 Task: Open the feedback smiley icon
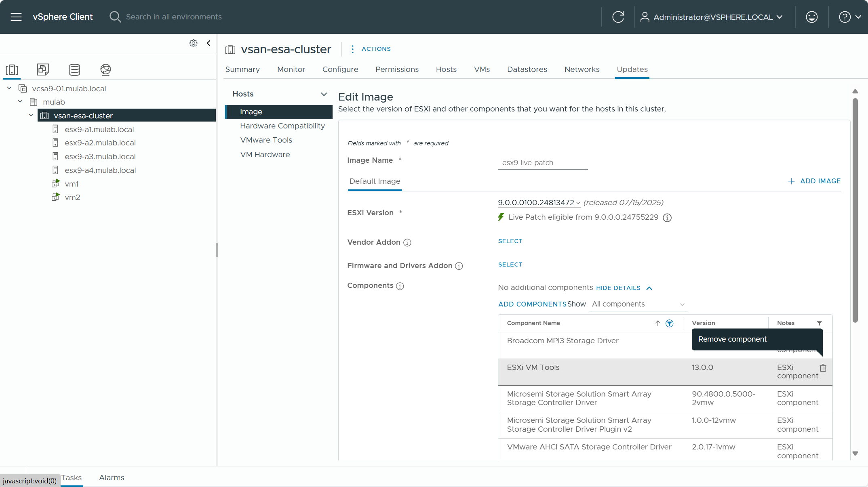click(x=811, y=17)
